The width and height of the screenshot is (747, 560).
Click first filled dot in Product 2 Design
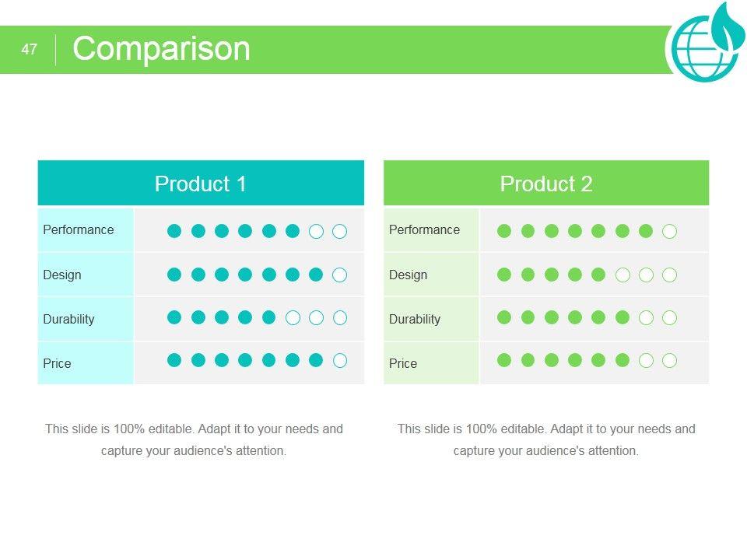504,275
